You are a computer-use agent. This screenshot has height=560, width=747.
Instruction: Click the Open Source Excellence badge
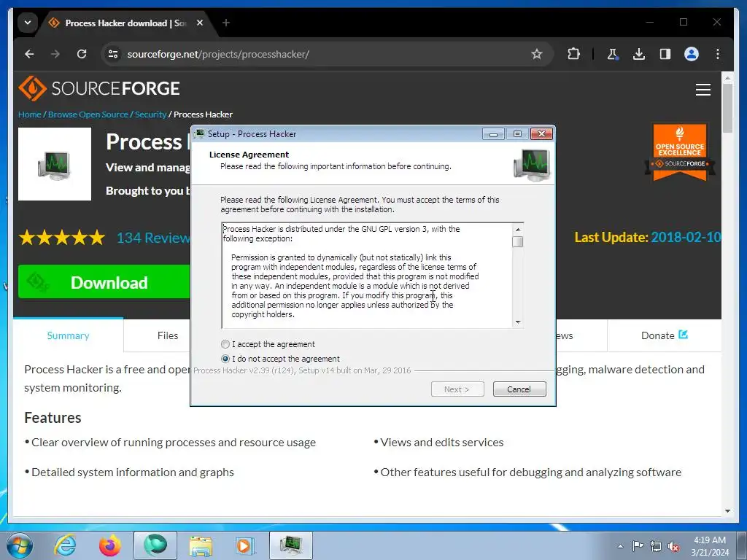pyautogui.click(x=680, y=152)
